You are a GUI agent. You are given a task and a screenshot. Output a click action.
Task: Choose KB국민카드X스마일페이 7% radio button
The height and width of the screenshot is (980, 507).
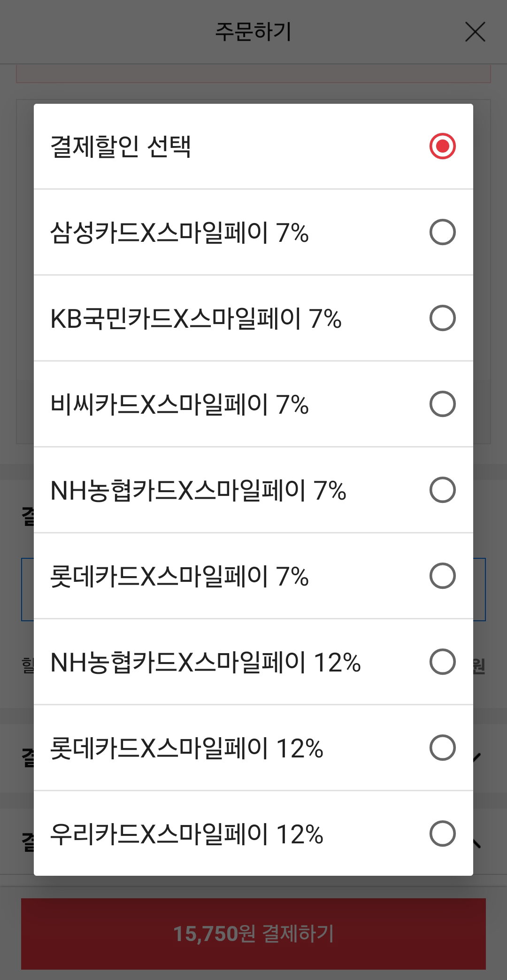(442, 318)
